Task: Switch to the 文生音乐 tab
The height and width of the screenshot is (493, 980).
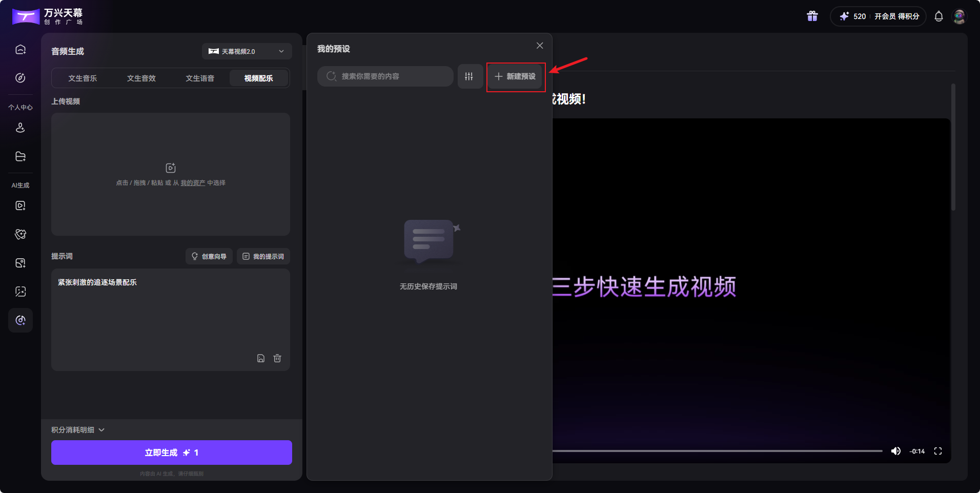Action: click(x=82, y=78)
